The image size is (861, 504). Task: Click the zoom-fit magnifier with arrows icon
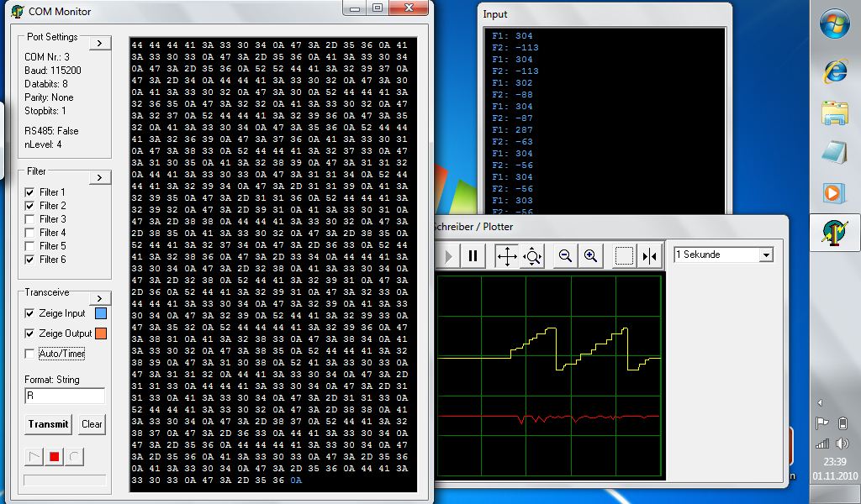tap(532, 256)
